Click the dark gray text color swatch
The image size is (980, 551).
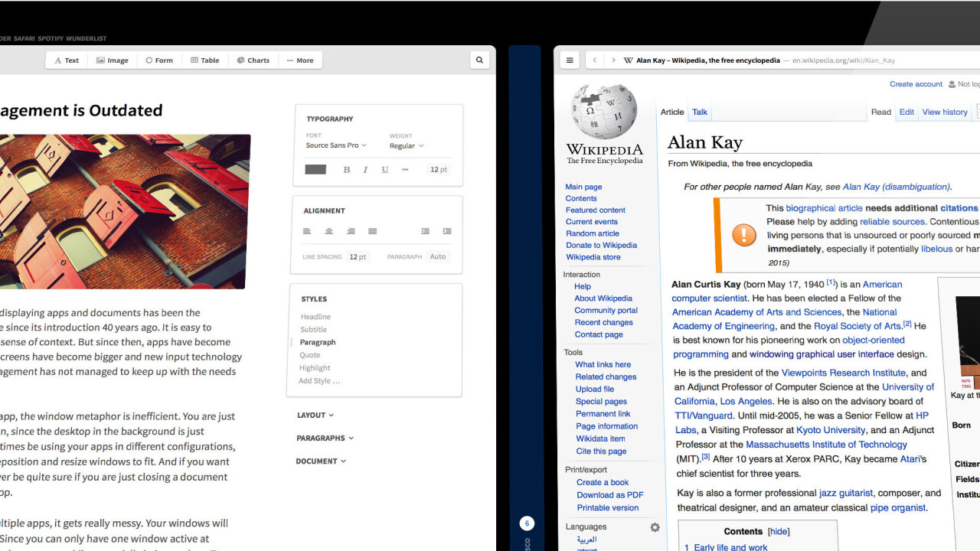(315, 170)
